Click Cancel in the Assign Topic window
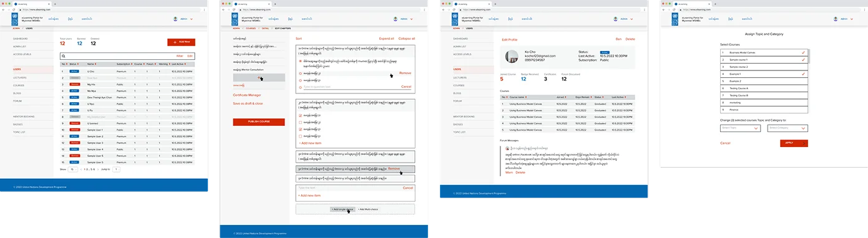The image size is (868, 238). click(725, 143)
